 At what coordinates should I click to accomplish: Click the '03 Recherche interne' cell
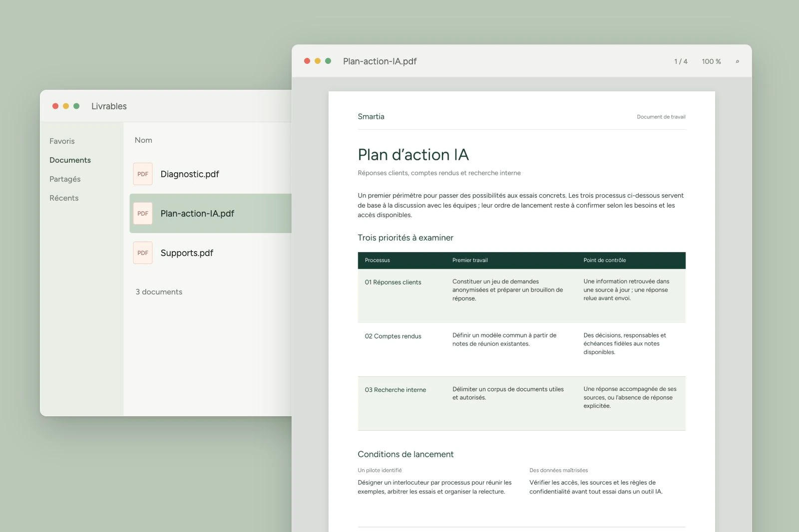coord(396,390)
